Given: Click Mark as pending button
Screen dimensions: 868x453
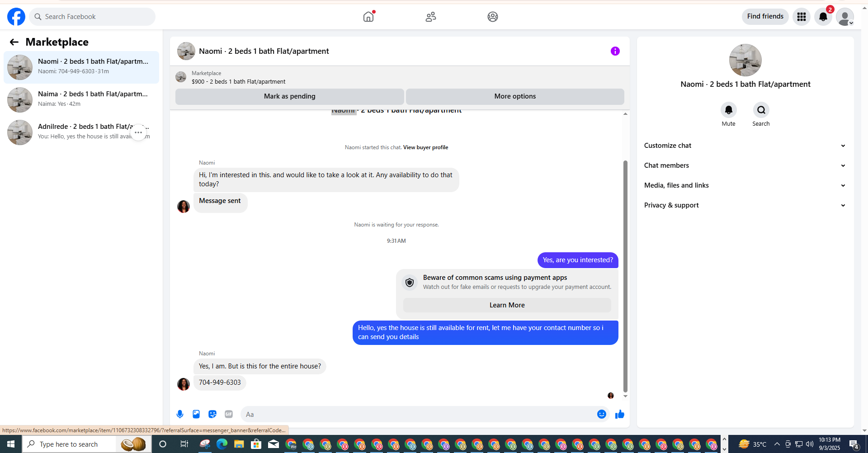Looking at the screenshot, I should 290,96.
